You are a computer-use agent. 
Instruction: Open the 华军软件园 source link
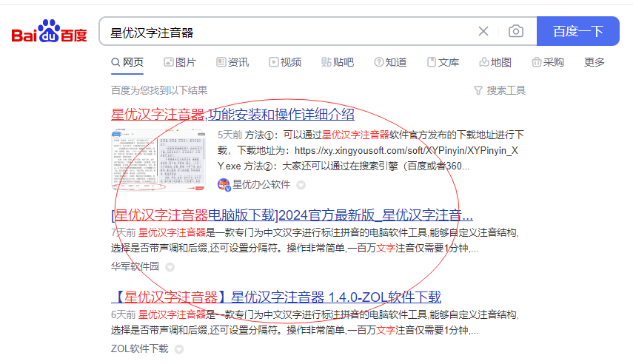[135, 266]
